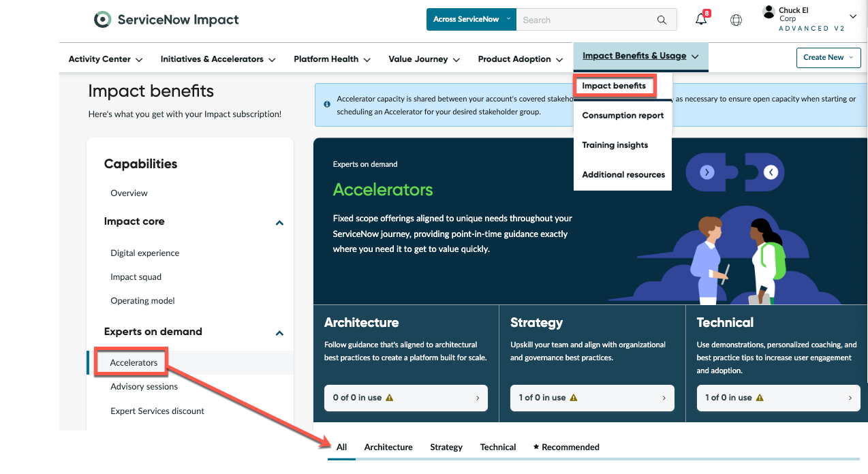Click the ServiceNow Impact logo
The height and width of the screenshot is (474, 868).
[x=167, y=20]
